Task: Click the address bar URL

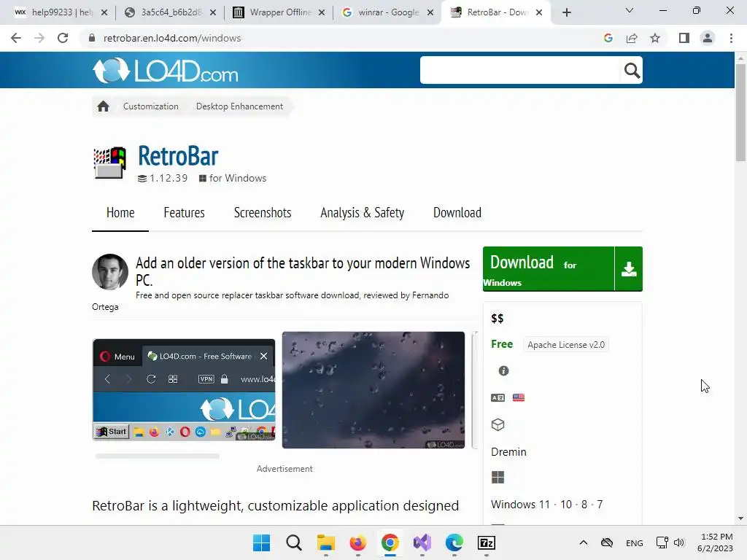Action: (x=172, y=38)
